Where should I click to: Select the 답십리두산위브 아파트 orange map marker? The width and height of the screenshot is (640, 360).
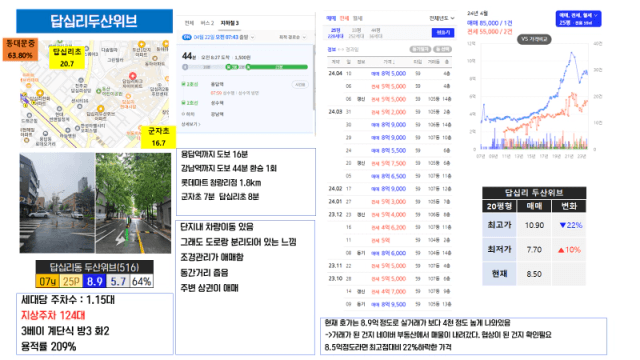pos(100,109)
